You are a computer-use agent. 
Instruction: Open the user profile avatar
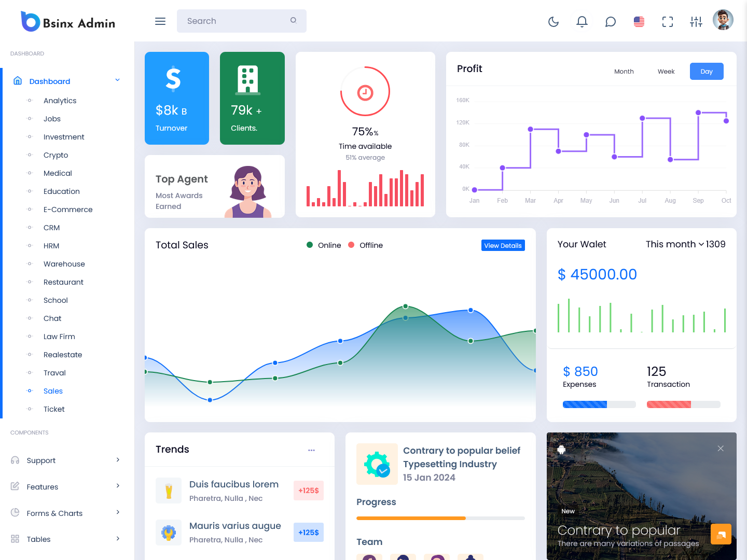pos(723,20)
